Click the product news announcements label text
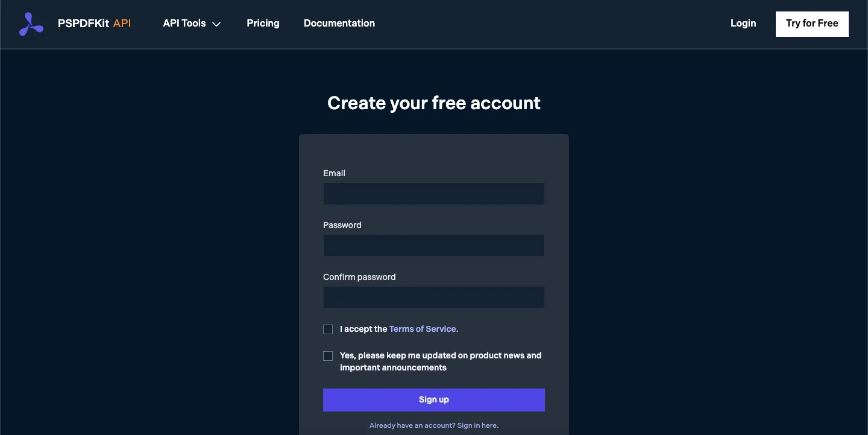Viewport: 868px width, 435px height. pos(440,361)
